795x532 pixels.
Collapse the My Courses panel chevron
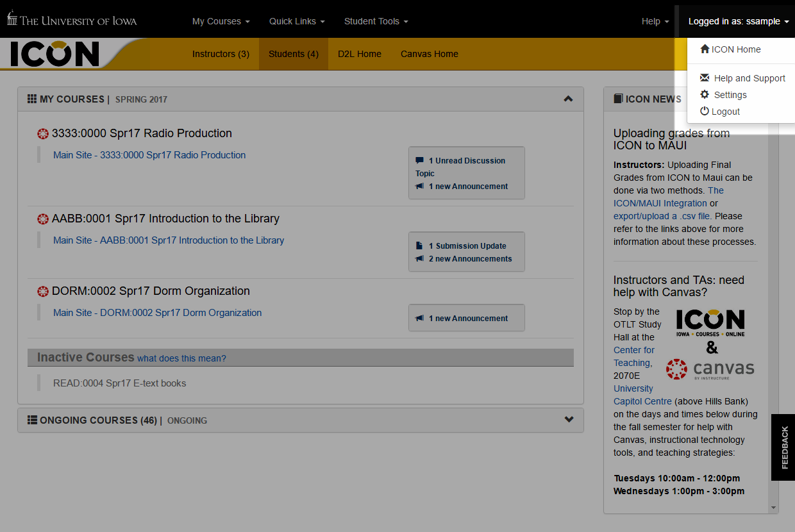click(x=568, y=99)
